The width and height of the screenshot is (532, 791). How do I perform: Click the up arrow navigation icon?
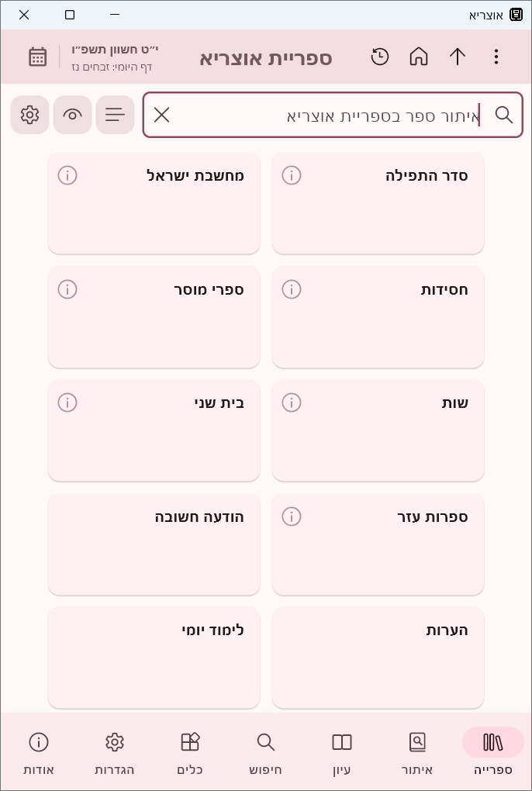(458, 57)
